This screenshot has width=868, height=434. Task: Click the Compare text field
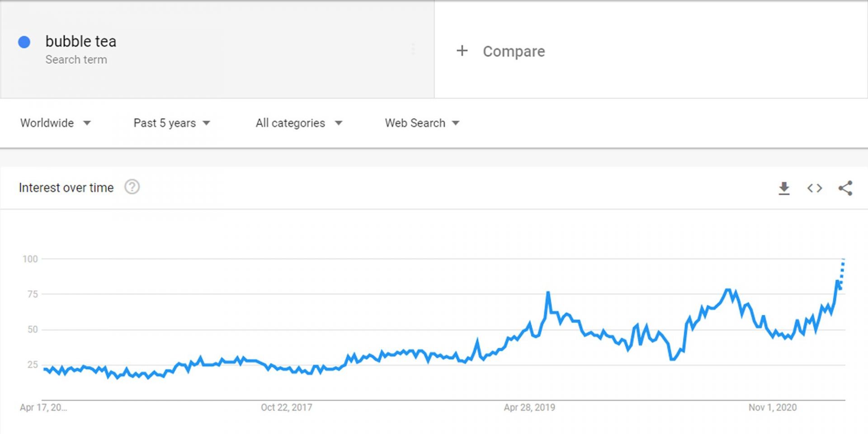[x=514, y=52]
